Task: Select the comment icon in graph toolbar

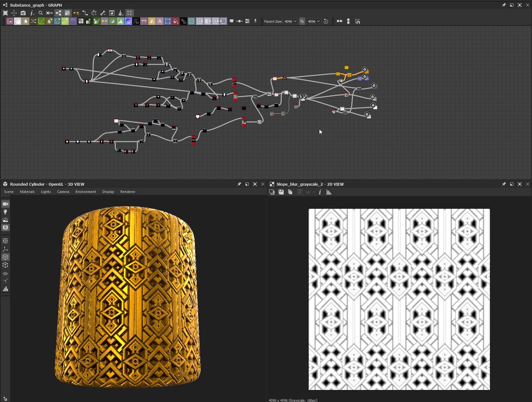Action: point(231,21)
